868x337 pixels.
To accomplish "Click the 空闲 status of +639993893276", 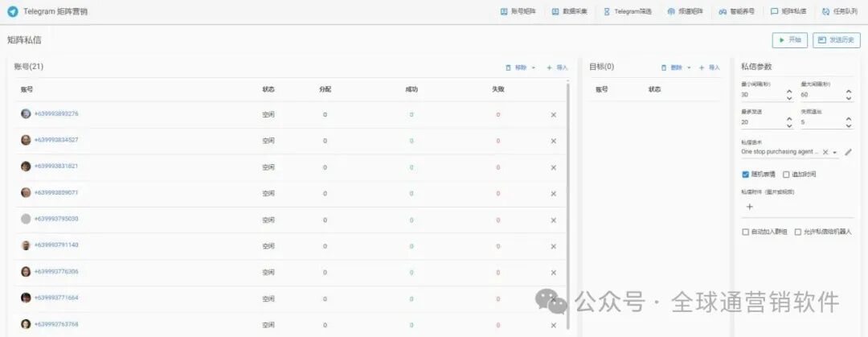I will 268,115.
